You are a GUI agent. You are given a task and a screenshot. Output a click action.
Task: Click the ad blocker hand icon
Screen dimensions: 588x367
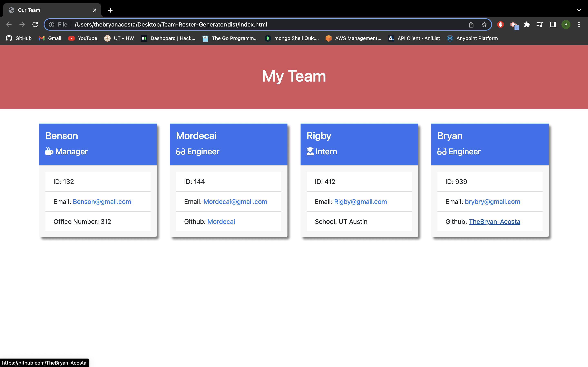click(501, 24)
